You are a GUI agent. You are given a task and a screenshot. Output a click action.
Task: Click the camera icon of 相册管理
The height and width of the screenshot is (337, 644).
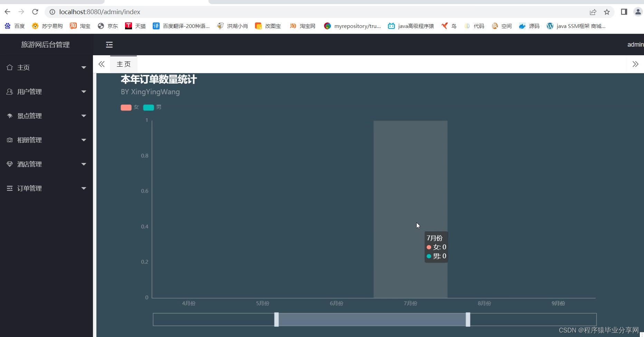click(10, 140)
